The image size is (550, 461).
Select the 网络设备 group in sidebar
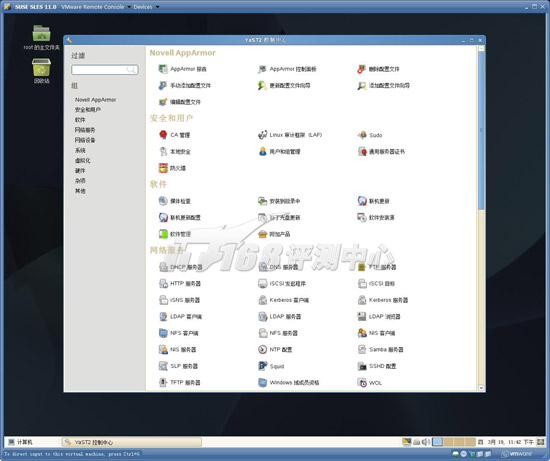(x=85, y=140)
